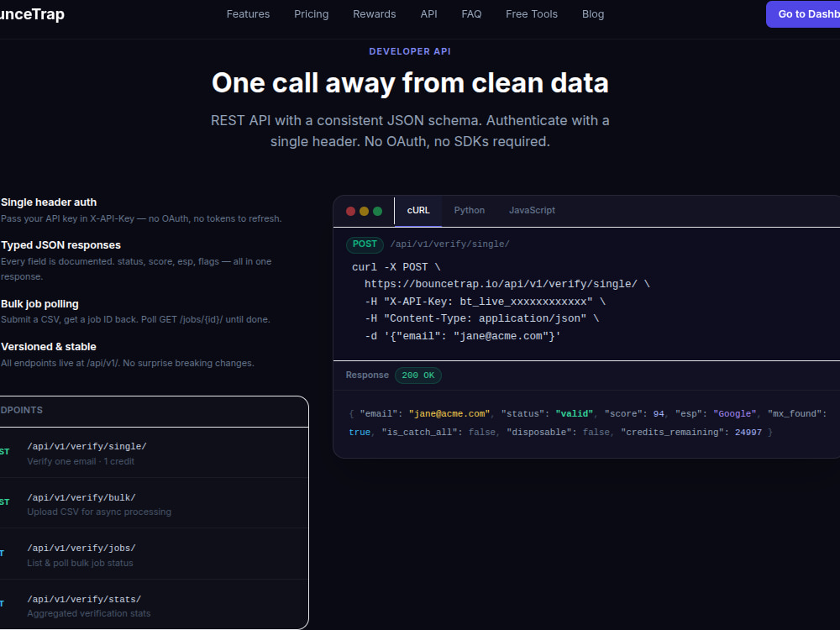Screen dimensions: 840x630
Task: Open the Rewards nav link
Action: click(375, 14)
